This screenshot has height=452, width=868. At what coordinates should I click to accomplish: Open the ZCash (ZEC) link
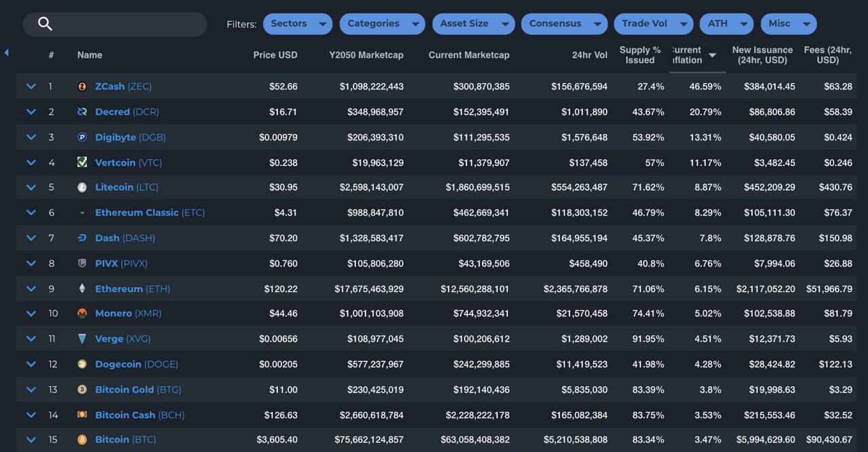123,87
